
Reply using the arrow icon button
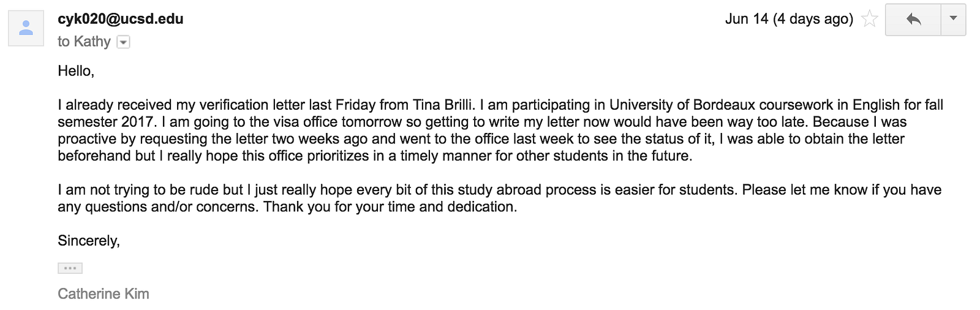[913, 20]
